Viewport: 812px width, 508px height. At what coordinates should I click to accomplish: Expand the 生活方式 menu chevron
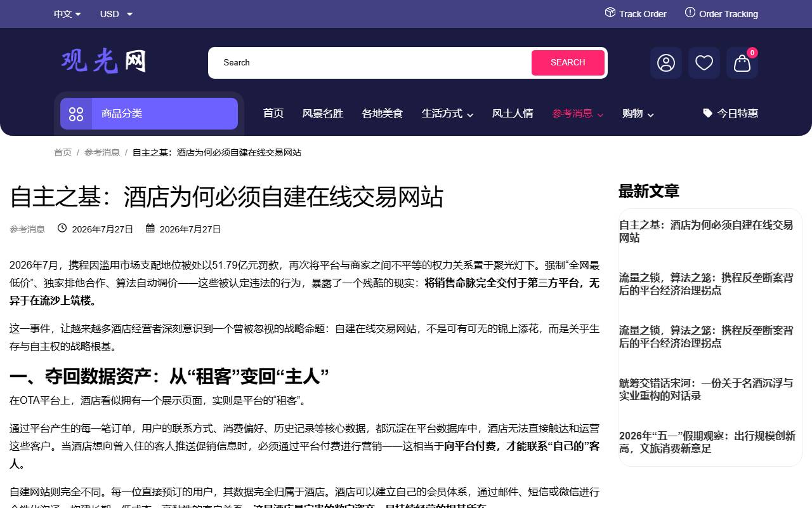pyautogui.click(x=470, y=114)
